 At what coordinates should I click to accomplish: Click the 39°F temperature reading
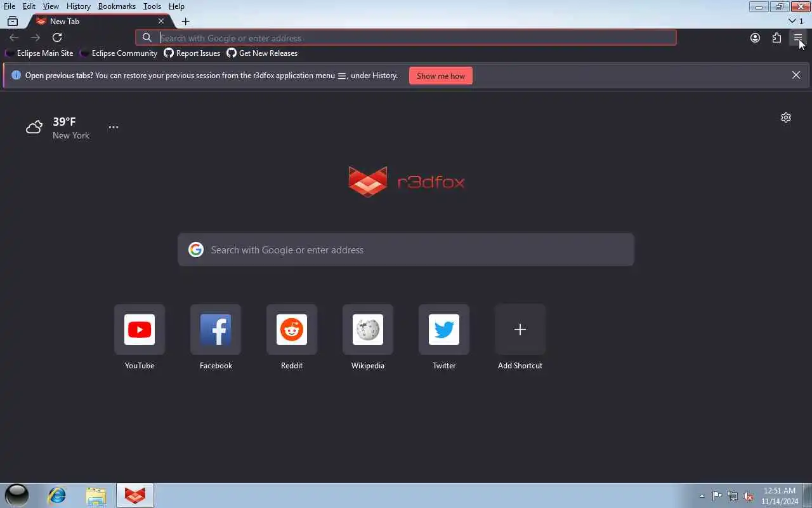[64, 121]
